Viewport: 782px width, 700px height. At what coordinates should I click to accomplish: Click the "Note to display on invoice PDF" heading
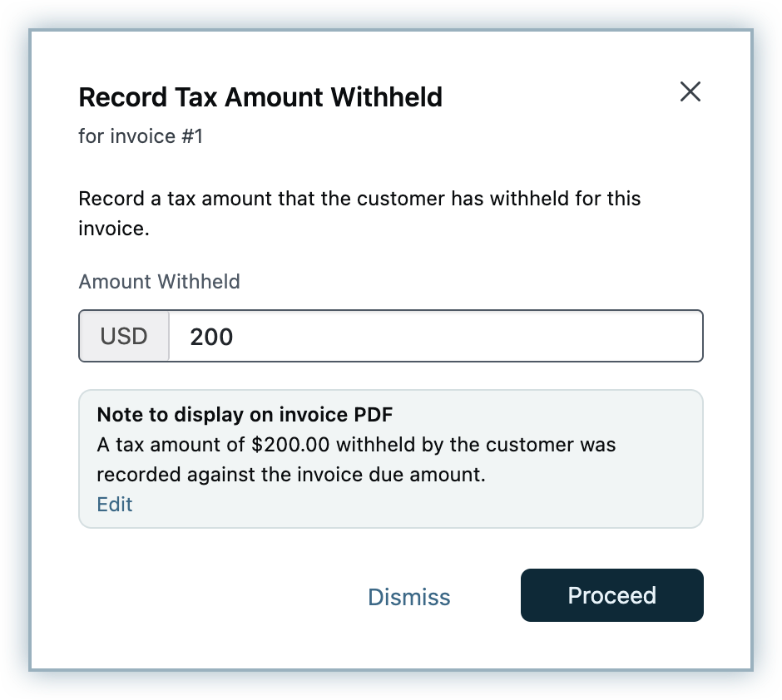point(245,416)
